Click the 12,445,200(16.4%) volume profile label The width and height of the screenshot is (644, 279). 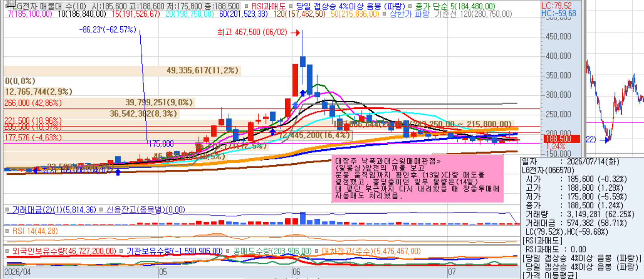pos(314,135)
